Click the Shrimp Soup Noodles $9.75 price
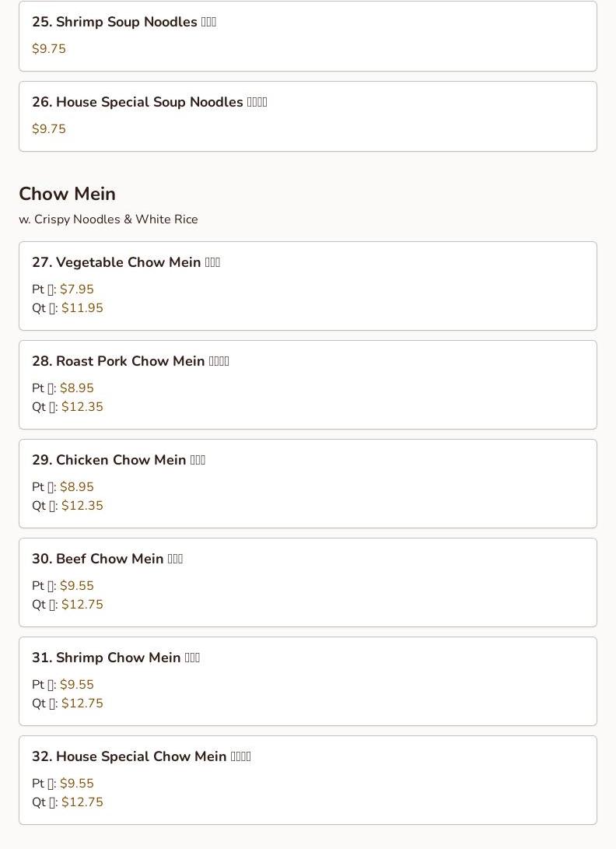 point(49,49)
